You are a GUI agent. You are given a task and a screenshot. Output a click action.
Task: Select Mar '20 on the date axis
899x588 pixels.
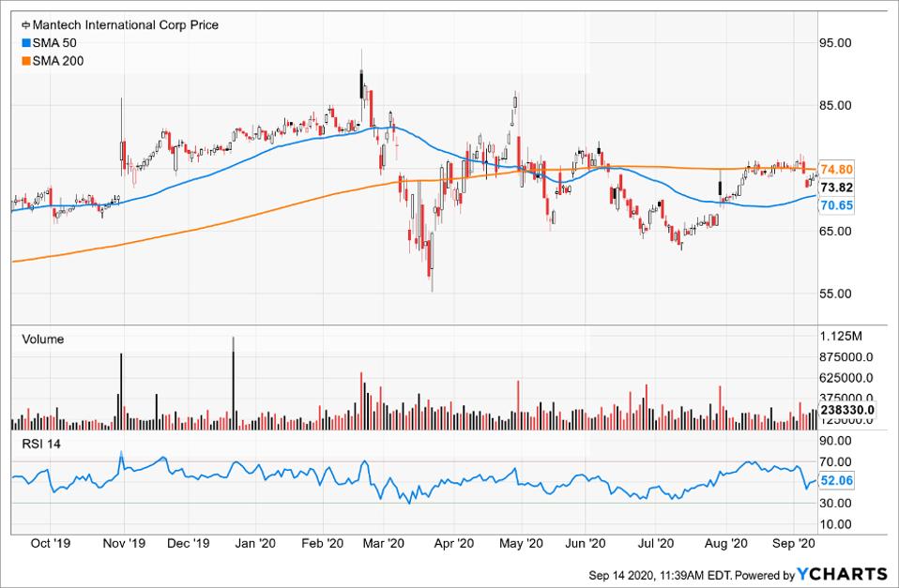(382, 543)
